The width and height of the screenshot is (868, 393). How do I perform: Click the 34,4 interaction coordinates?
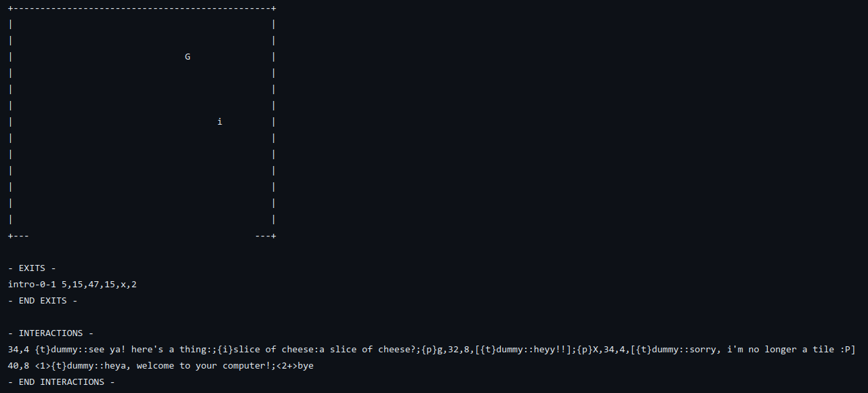tap(18, 350)
